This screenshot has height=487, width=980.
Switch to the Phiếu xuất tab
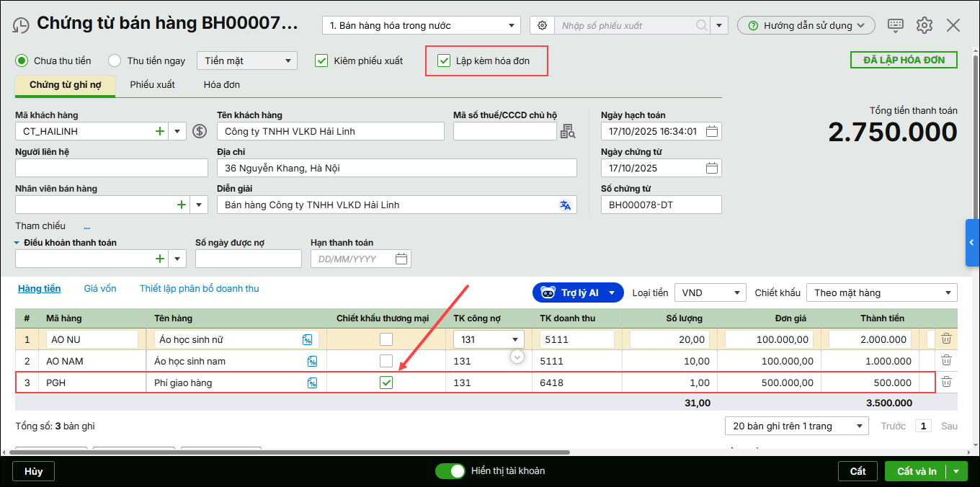(152, 85)
